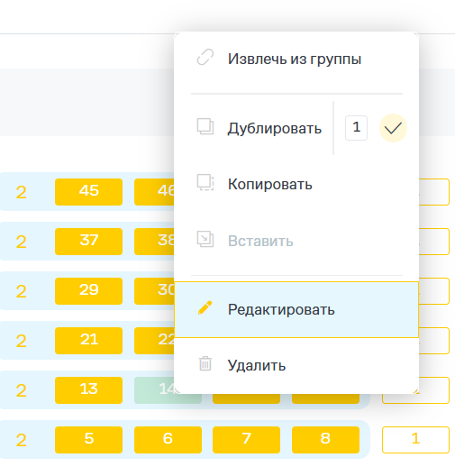Click number 2 in row with 37
Image resolution: width=455 pixels, height=476 pixels.
pos(22,242)
